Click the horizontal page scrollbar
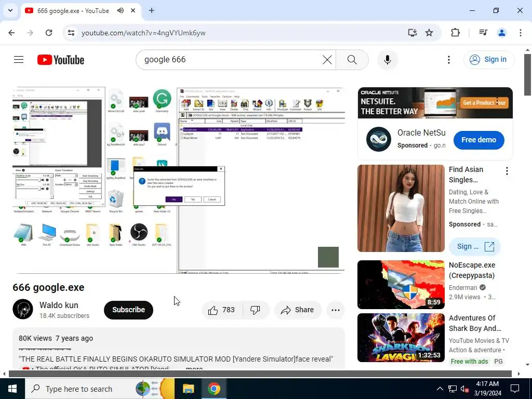This screenshot has width=532, height=399. [260, 374]
